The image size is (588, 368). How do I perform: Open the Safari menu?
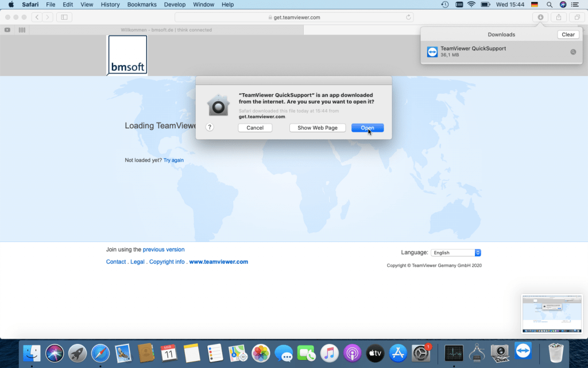30,5
